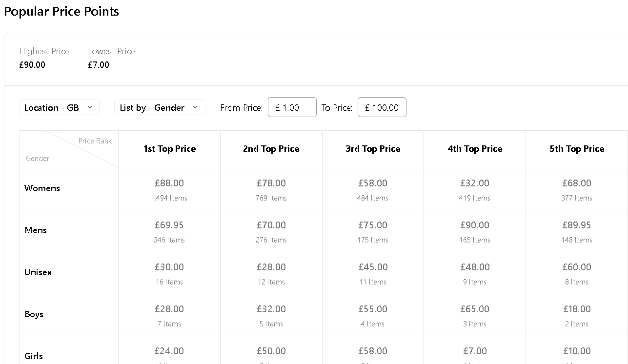Open the Location - GB dropdown
The height and width of the screenshot is (364, 628).
point(59,107)
